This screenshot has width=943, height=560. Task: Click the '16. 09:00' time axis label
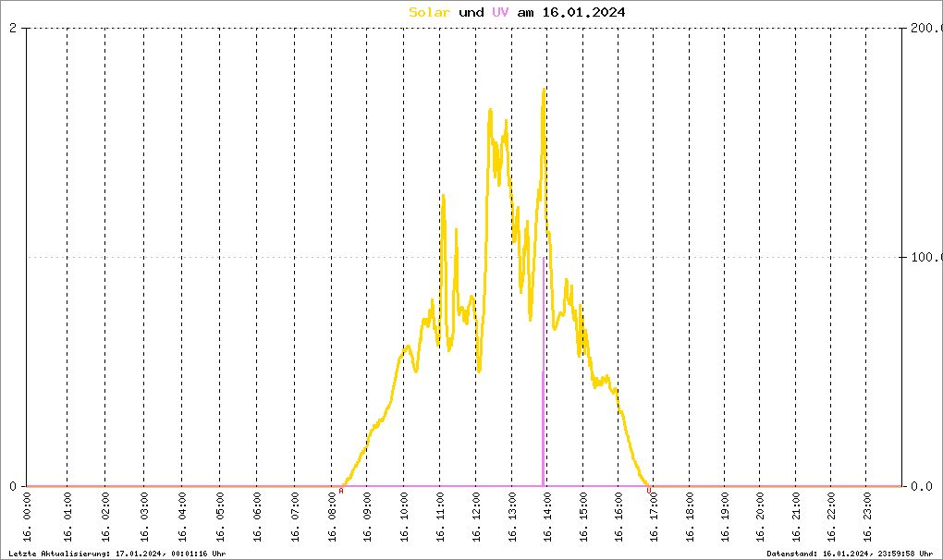tap(367, 517)
